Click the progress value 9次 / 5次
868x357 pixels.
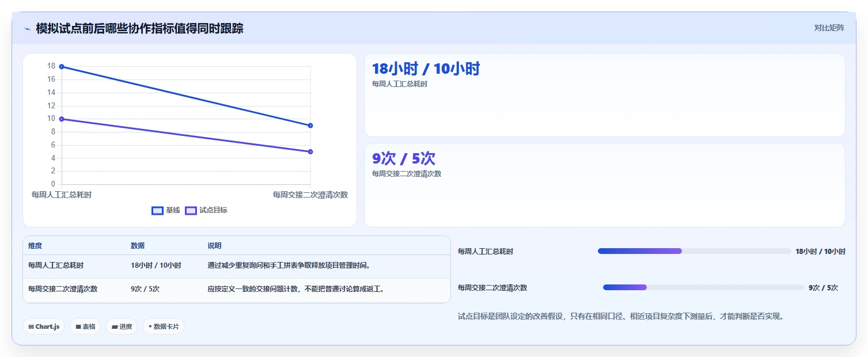pyautogui.click(x=823, y=287)
